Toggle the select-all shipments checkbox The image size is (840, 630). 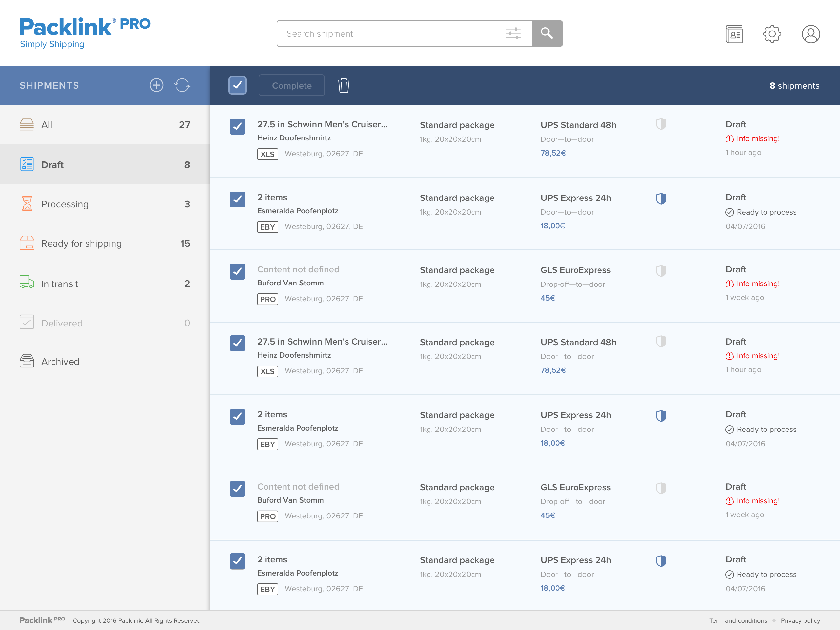click(x=237, y=85)
